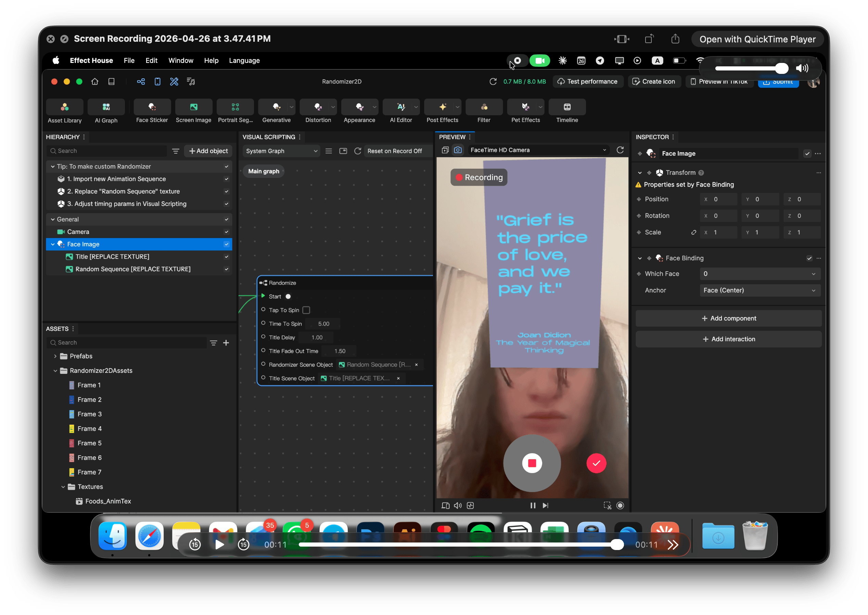Open the Edit menu
The image size is (868, 615).
[x=152, y=61]
